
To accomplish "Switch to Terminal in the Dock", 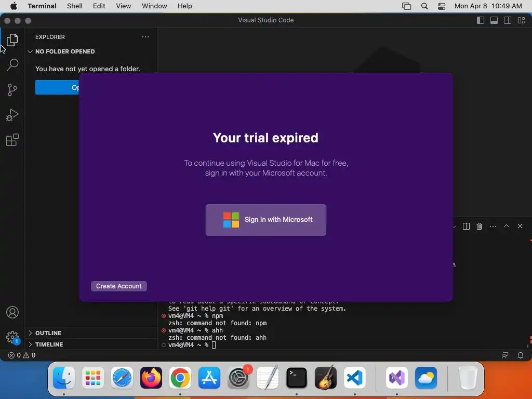I will (x=297, y=378).
